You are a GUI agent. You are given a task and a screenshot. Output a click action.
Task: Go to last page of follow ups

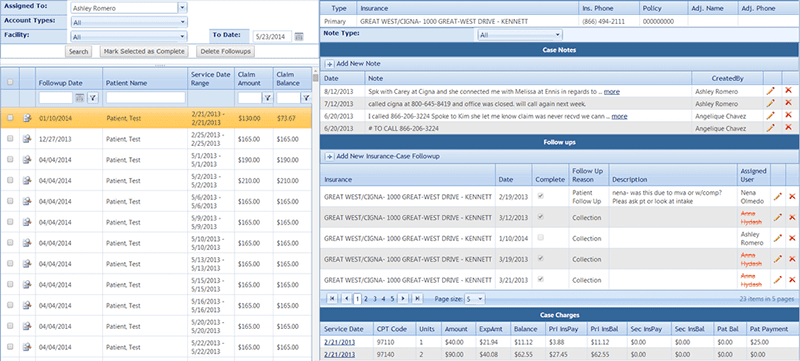[x=417, y=299]
